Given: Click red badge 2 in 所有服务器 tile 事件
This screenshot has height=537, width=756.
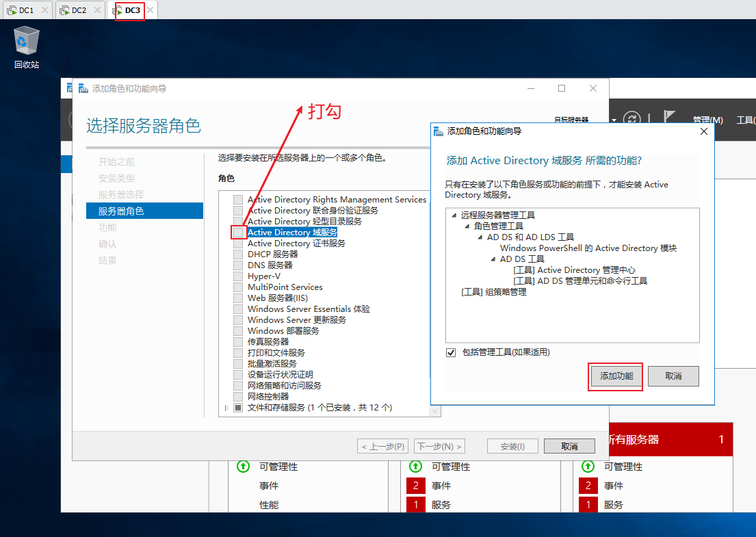Looking at the screenshot, I should pos(588,486).
